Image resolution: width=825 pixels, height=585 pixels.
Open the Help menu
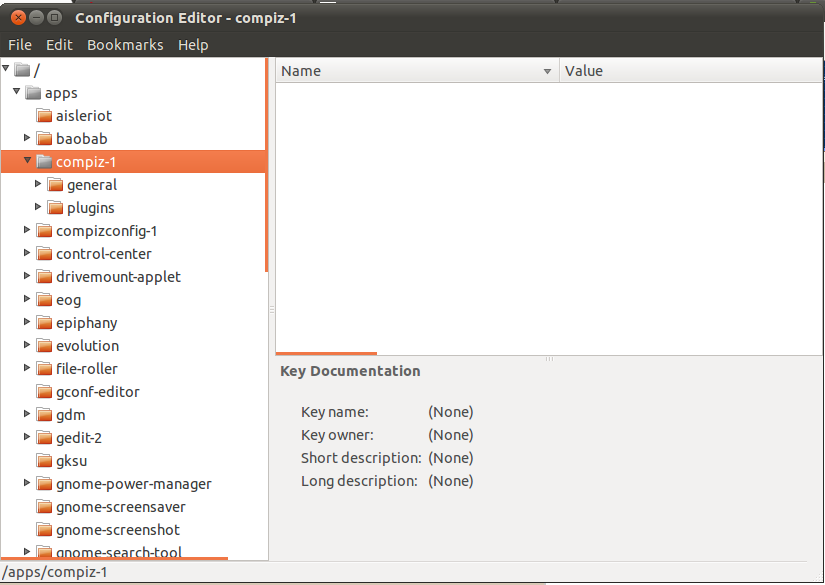pos(193,45)
